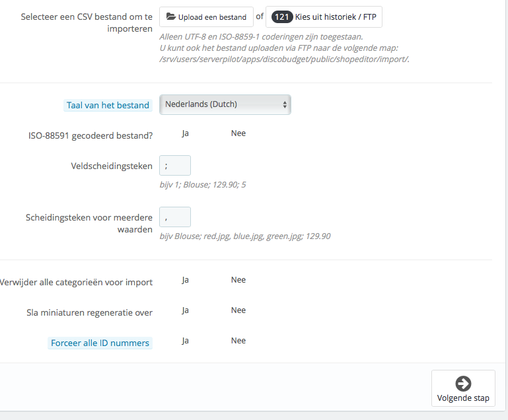
Task: Choose Nee for Verwijder alle categorieën
Action: pos(238,280)
